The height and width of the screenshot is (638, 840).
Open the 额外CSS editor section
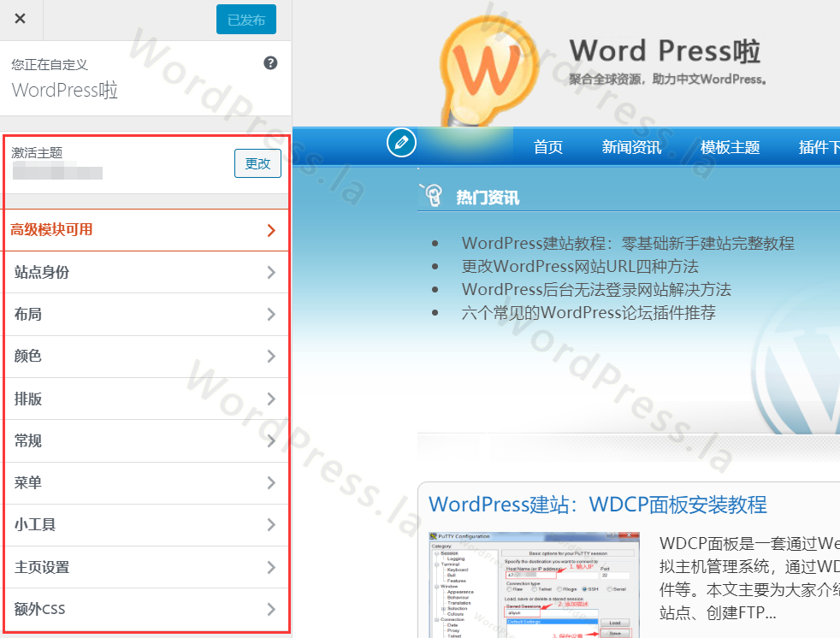pos(145,609)
